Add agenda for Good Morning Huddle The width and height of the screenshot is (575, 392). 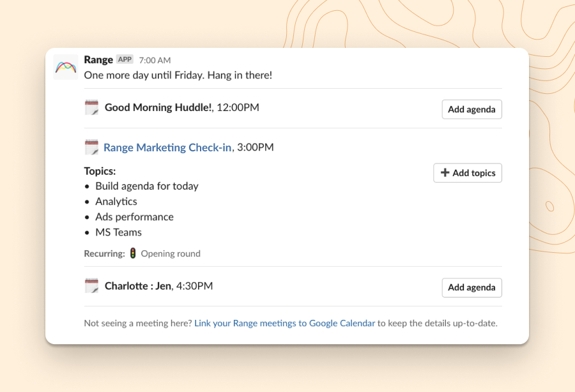tap(471, 109)
